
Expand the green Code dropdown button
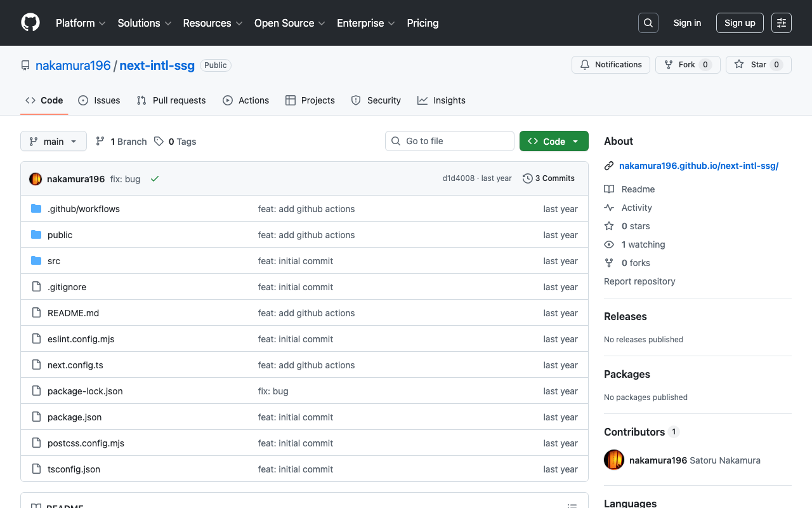click(553, 141)
